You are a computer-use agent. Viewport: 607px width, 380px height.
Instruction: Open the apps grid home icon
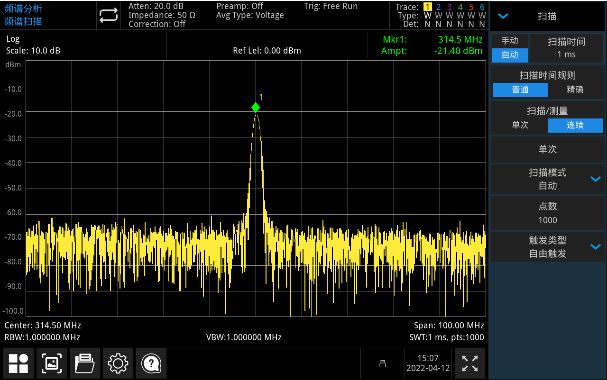pos(19,363)
